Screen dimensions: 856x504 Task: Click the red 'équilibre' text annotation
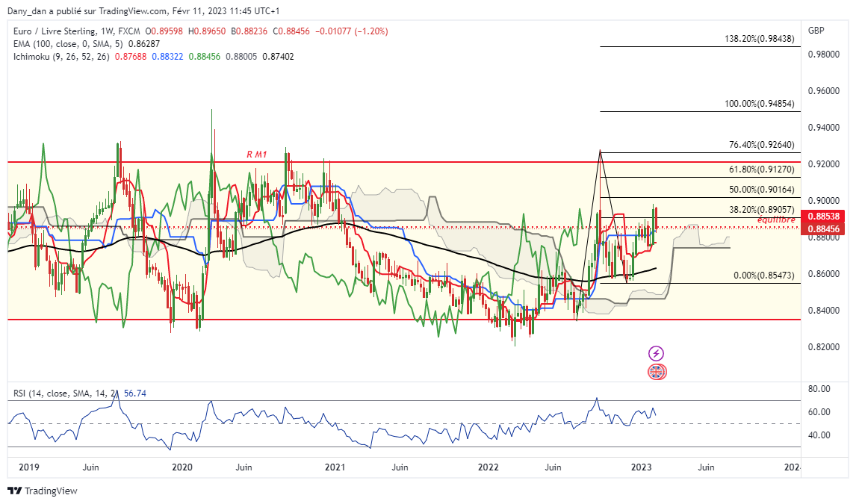(776, 220)
